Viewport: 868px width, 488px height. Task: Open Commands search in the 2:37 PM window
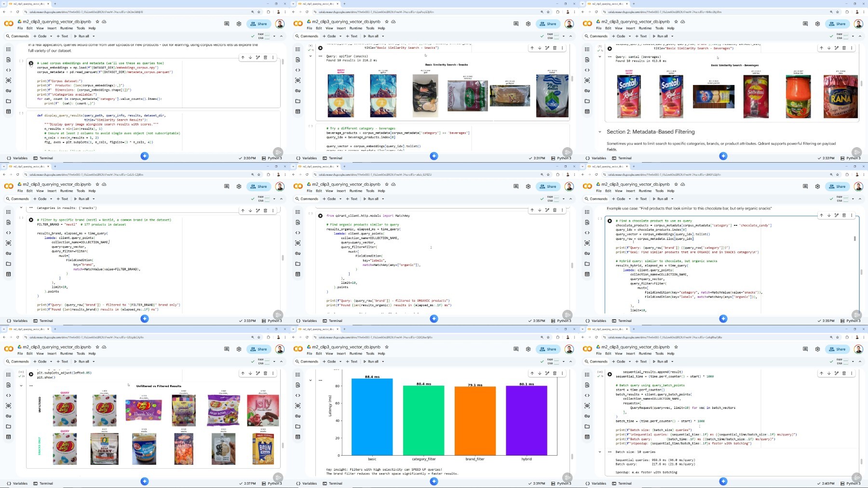[17, 362]
